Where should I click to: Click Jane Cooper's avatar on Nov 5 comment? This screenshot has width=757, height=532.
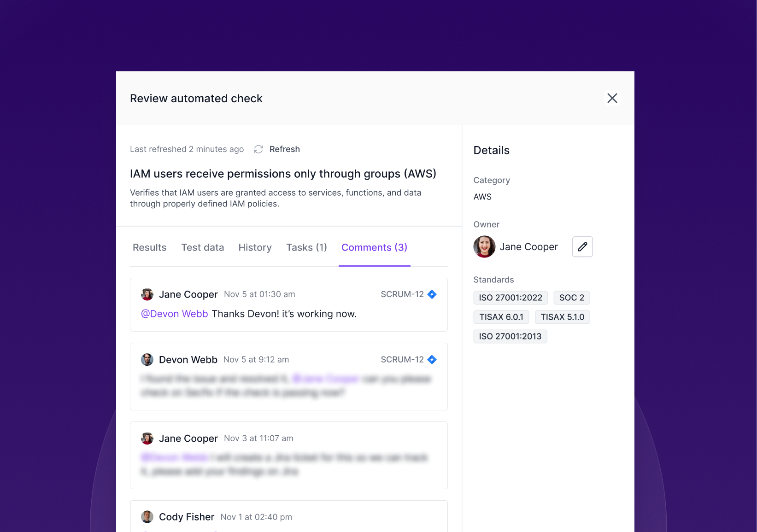(147, 294)
